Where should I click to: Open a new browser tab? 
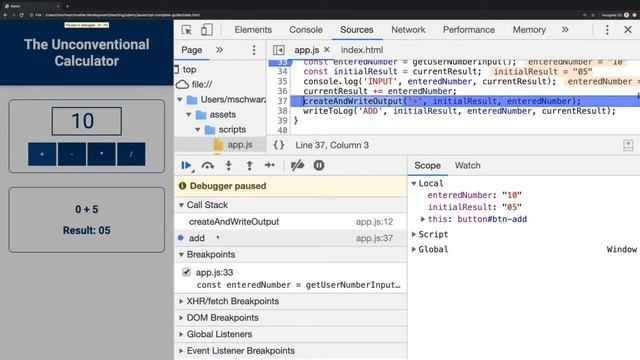point(67,6)
